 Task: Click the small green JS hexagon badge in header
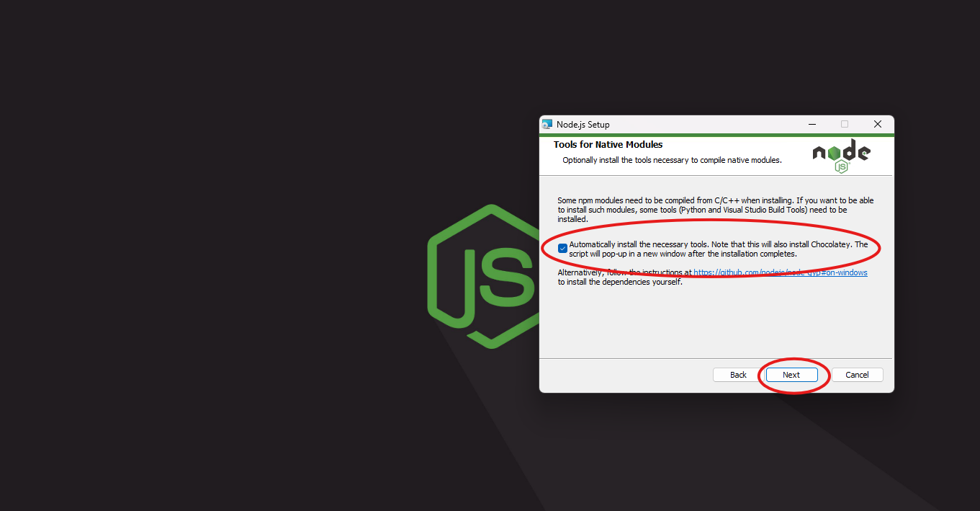click(x=841, y=166)
